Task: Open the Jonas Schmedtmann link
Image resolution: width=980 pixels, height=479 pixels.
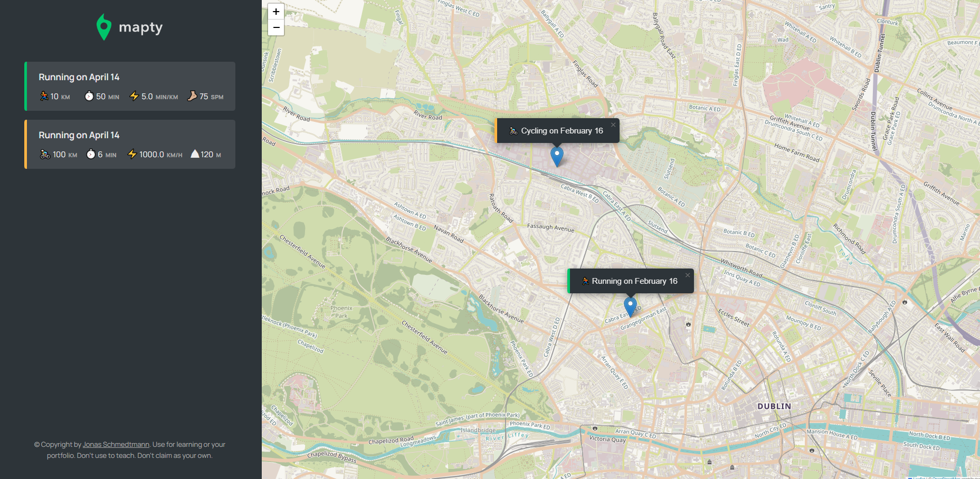Action: pyautogui.click(x=116, y=445)
